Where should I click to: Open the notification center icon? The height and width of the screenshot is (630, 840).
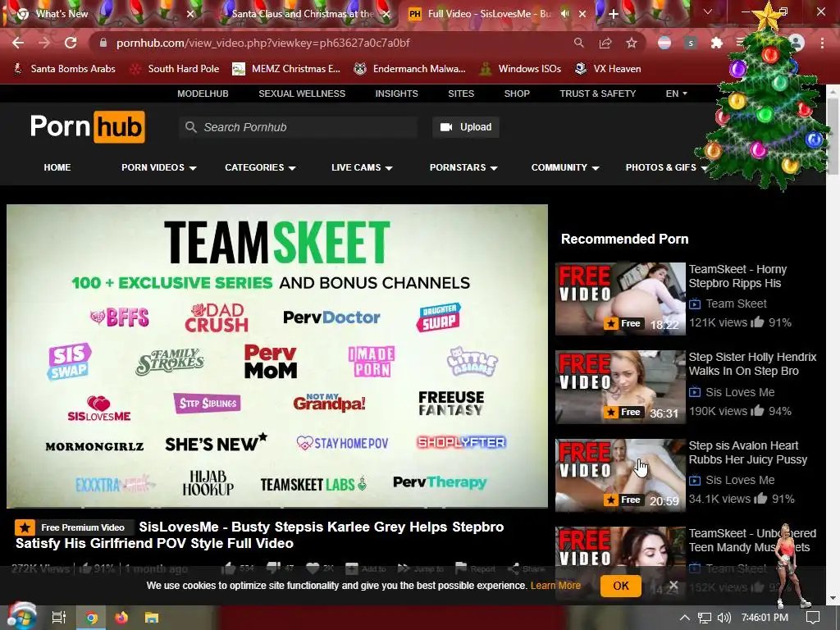point(813,618)
